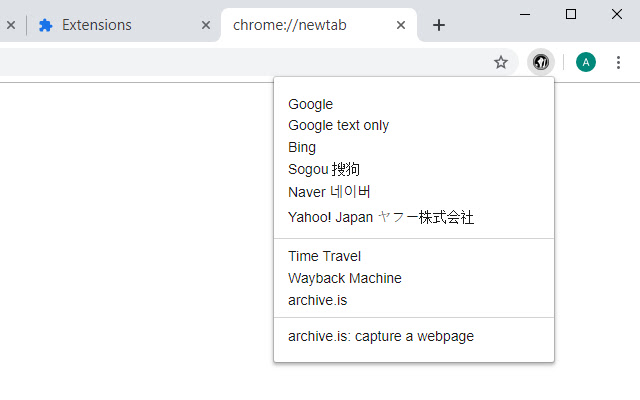This screenshot has width=640, height=400.
Task: Open Wayback Machine option
Action: 344,278
